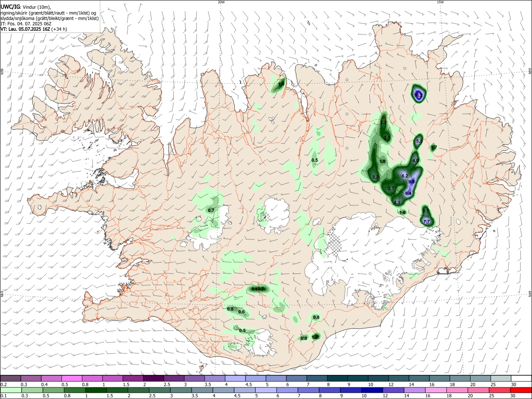Select the IT: Fös. 04. 07. 2025 06Z line

25,24
